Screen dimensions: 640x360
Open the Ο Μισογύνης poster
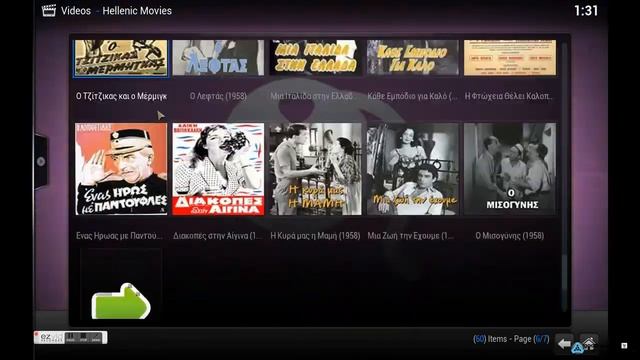point(510,169)
